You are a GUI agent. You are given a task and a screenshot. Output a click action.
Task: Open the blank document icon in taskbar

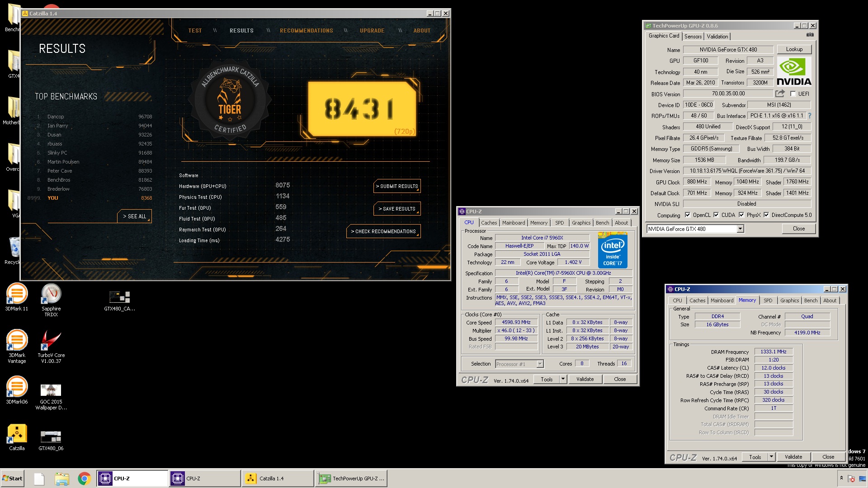coord(39,479)
